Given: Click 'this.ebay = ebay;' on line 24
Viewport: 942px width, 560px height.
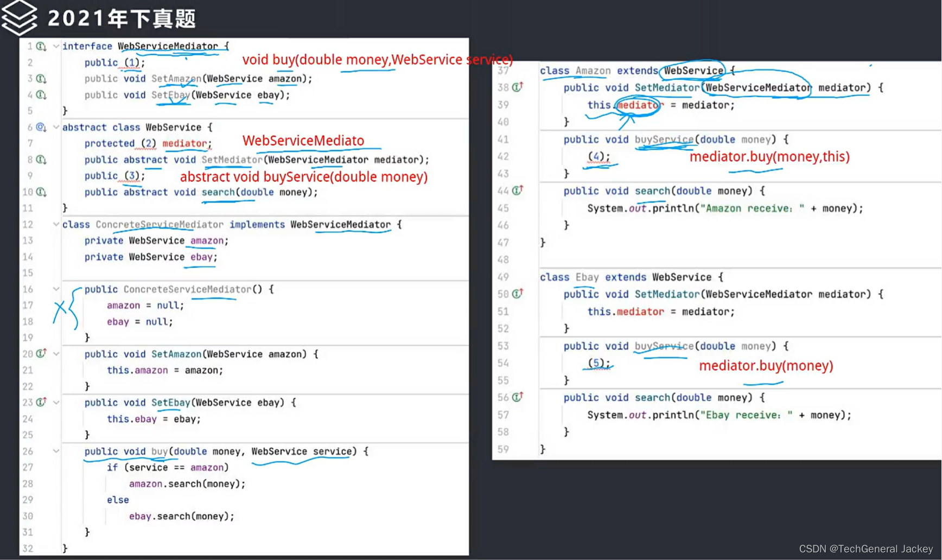Looking at the screenshot, I should (x=154, y=419).
